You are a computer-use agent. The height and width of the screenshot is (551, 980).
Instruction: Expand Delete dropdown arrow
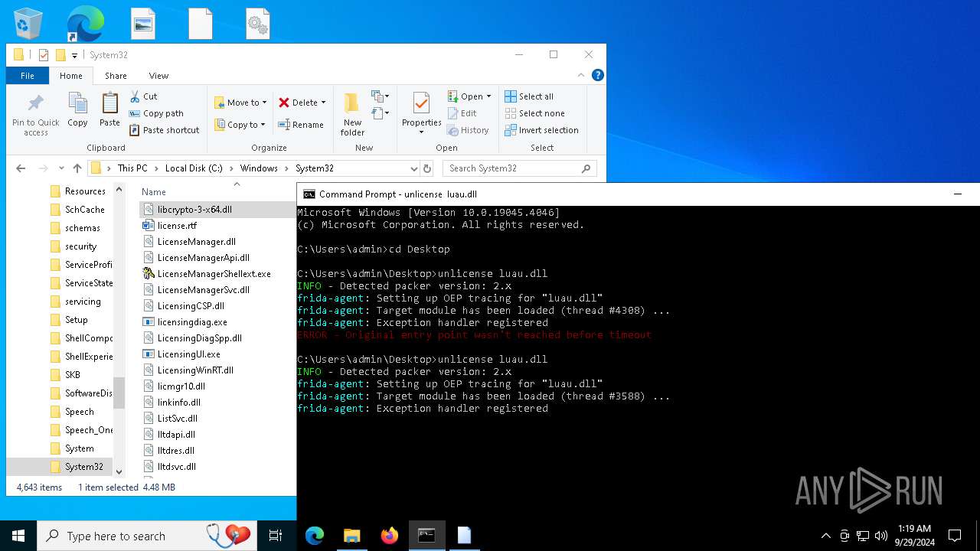point(323,103)
